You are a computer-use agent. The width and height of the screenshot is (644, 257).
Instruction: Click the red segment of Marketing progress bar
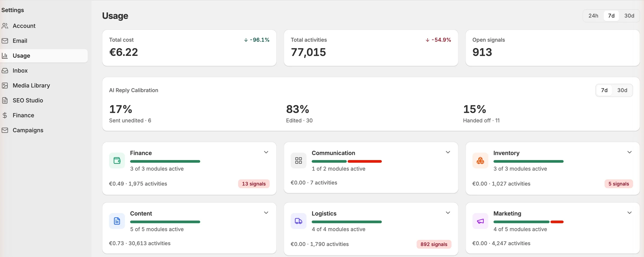(x=557, y=222)
